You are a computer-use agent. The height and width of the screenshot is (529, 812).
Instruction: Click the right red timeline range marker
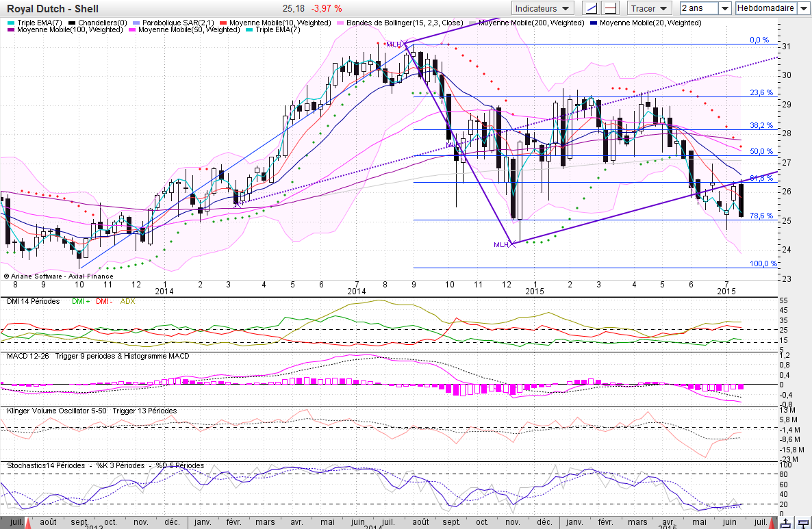point(773,524)
